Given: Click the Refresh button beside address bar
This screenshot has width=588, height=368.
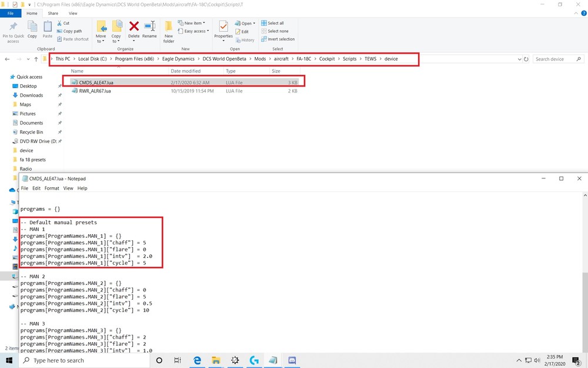Looking at the screenshot, I should pyautogui.click(x=526, y=59).
